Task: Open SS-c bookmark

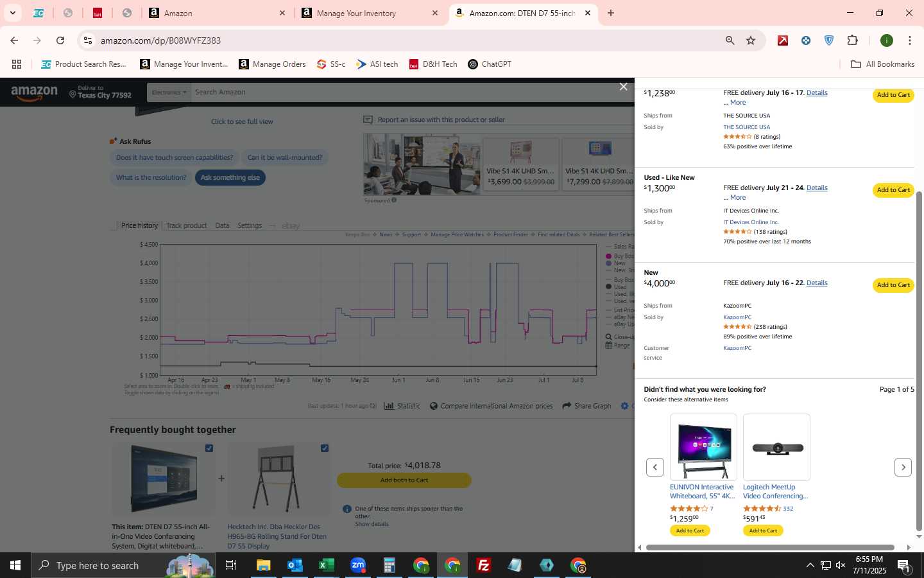Action: (x=331, y=64)
